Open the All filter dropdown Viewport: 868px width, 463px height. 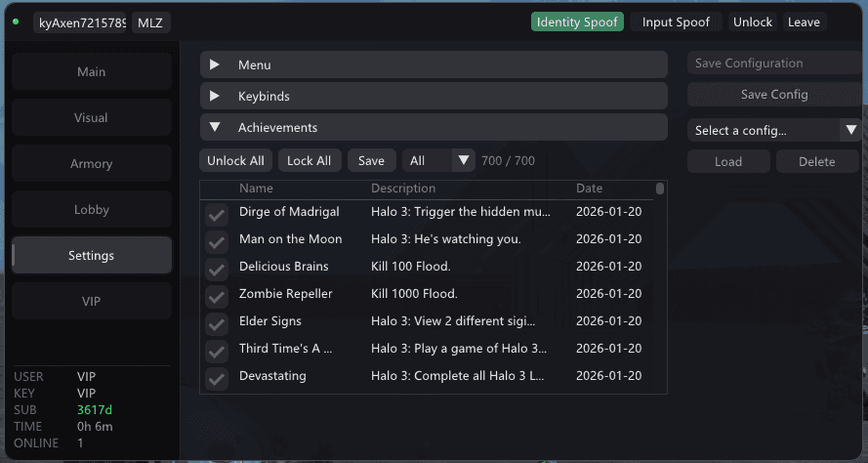click(x=438, y=160)
